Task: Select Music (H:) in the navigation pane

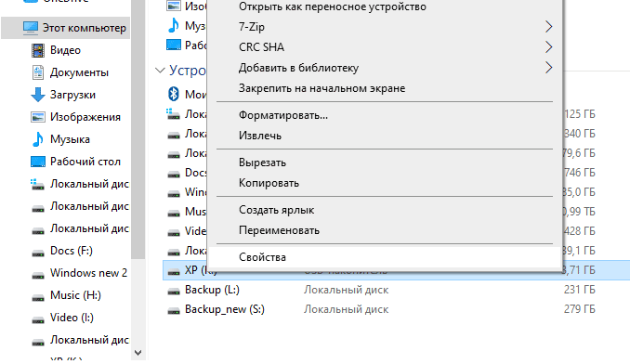Action: click(75, 295)
